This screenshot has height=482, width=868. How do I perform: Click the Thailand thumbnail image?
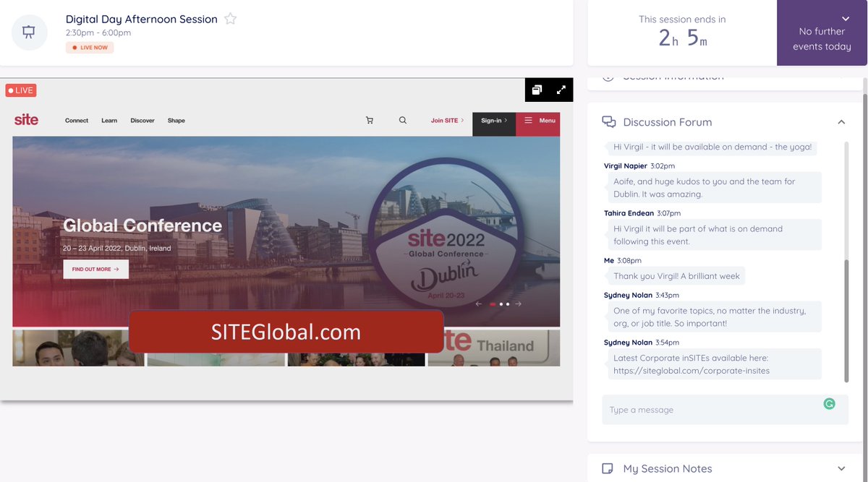point(493,348)
